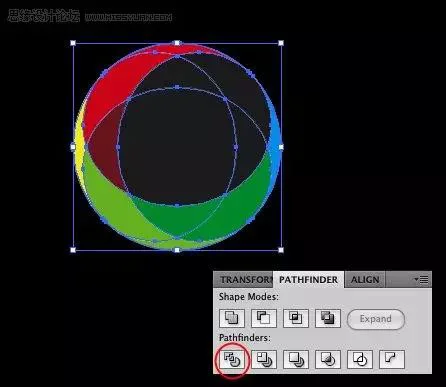This screenshot has height=387, width=446.
Task: Click the right-middle bounding box handle
Action: pyautogui.click(x=281, y=147)
